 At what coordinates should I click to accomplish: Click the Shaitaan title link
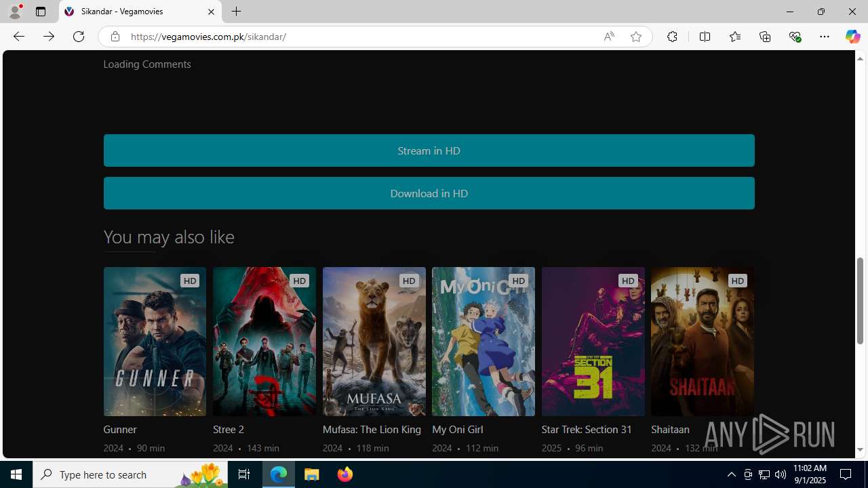[670, 430]
